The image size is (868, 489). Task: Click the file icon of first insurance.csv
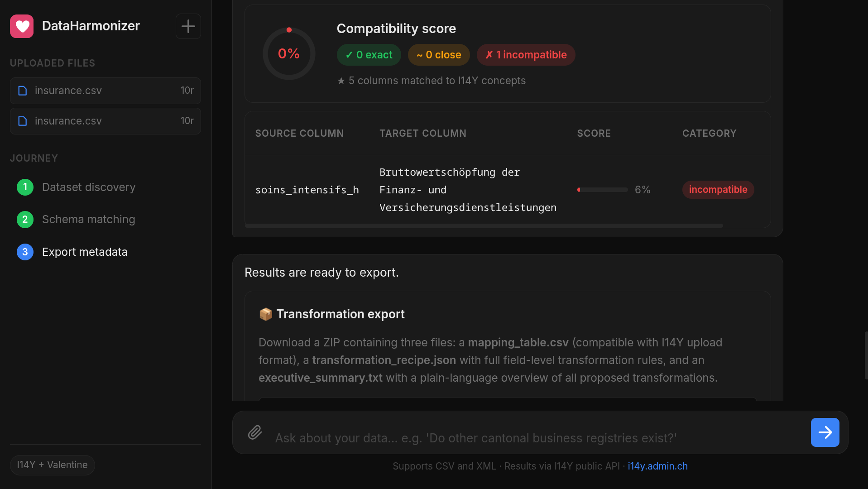[x=23, y=91]
